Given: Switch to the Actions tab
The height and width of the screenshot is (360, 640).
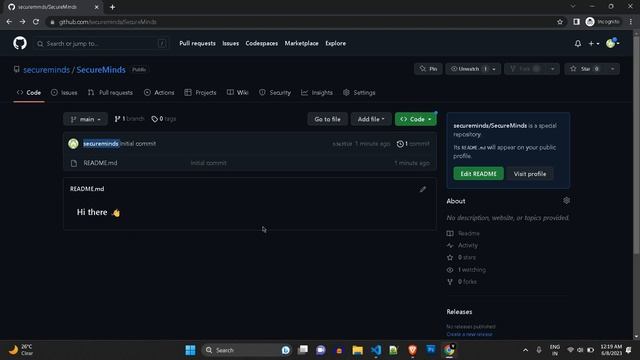Looking at the screenshot, I should (x=159, y=93).
